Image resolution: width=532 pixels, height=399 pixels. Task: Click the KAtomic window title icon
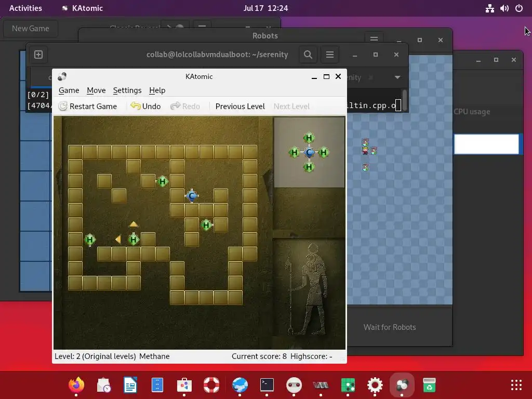coord(62,77)
